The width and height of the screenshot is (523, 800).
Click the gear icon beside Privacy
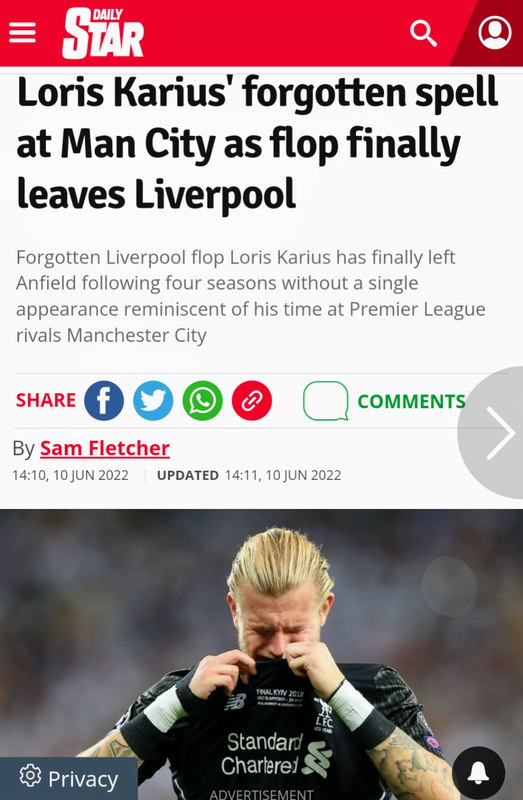click(x=30, y=776)
